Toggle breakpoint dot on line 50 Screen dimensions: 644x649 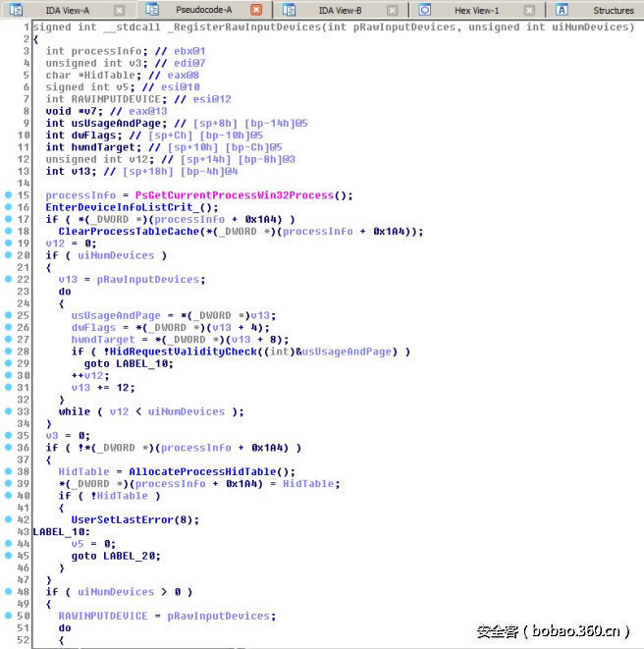tap(8, 616)
